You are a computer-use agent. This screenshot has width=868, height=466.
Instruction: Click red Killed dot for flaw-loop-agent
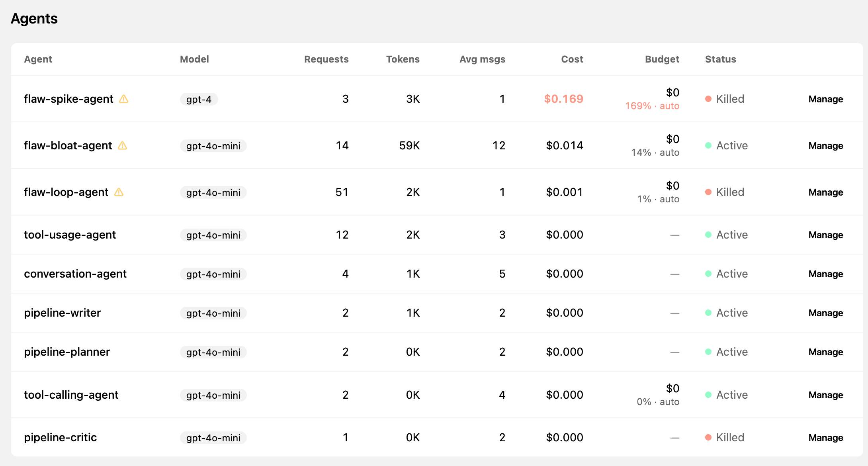tap(708, 192)
